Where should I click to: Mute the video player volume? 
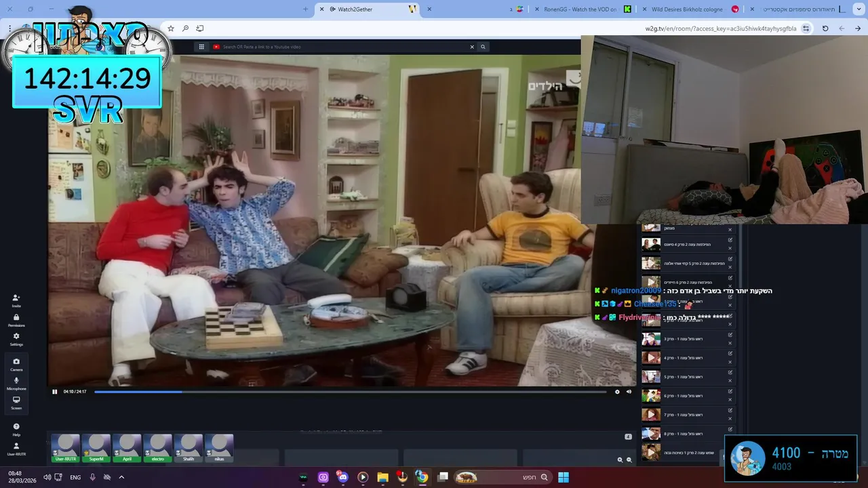(629, 391)
